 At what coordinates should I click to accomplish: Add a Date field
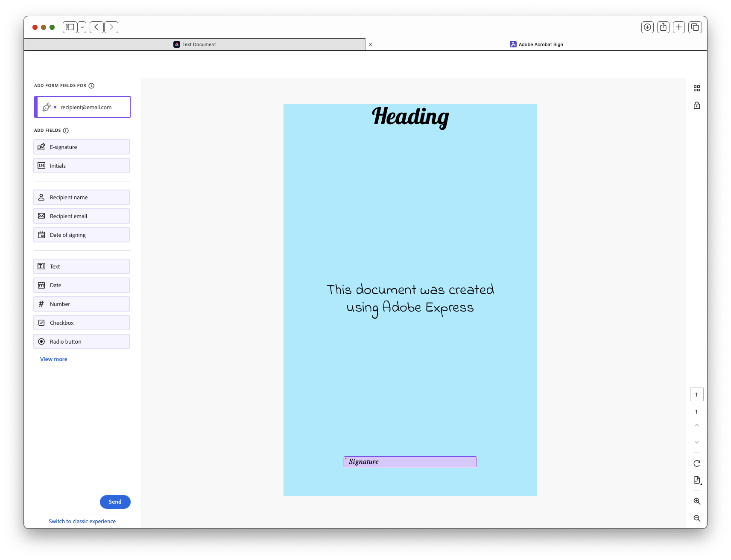pyautogui.click(x=82, y=285)
